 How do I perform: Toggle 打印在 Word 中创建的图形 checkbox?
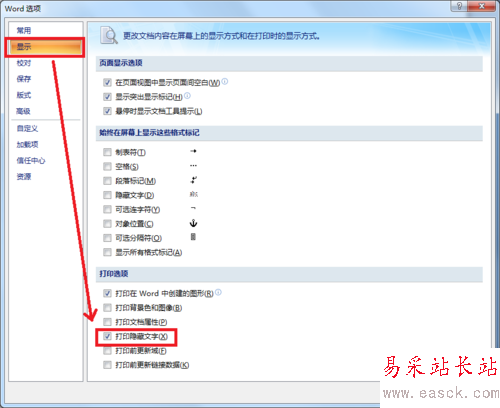coord(107,293)
